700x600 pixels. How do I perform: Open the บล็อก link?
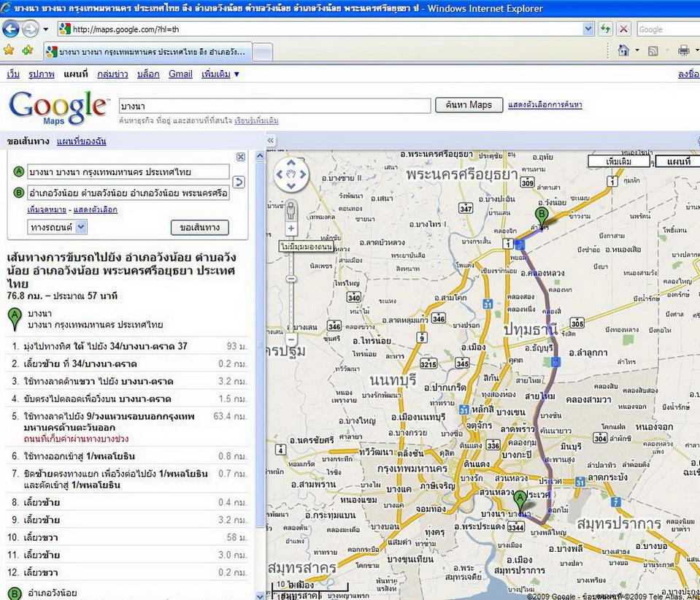(148, 74)
